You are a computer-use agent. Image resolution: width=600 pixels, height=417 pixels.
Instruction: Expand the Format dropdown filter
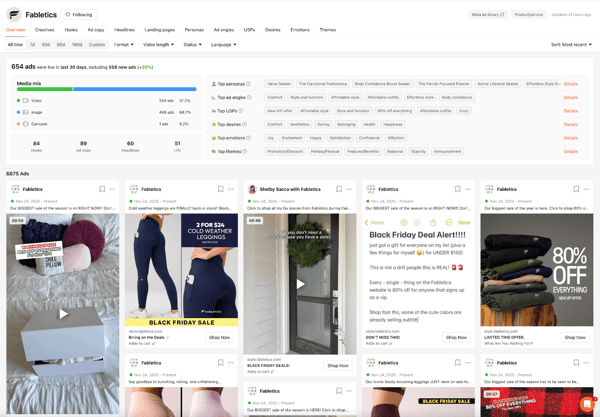click(x=124, y=45)
